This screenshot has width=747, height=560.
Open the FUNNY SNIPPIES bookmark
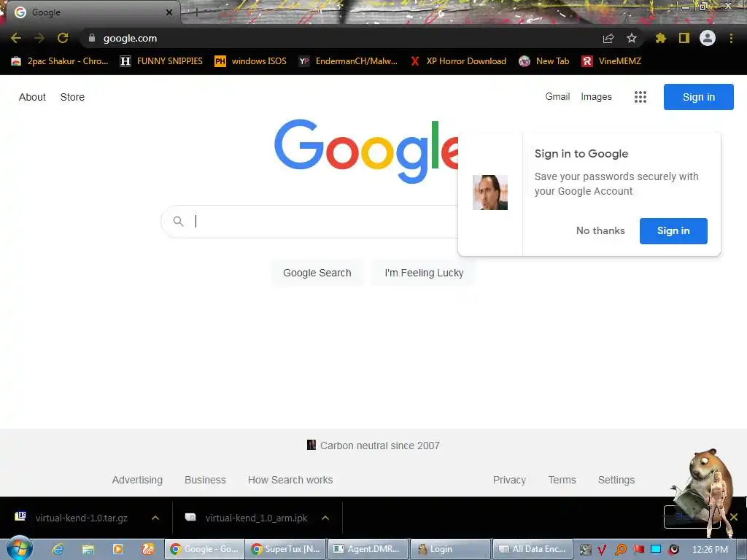coord(161,61)
